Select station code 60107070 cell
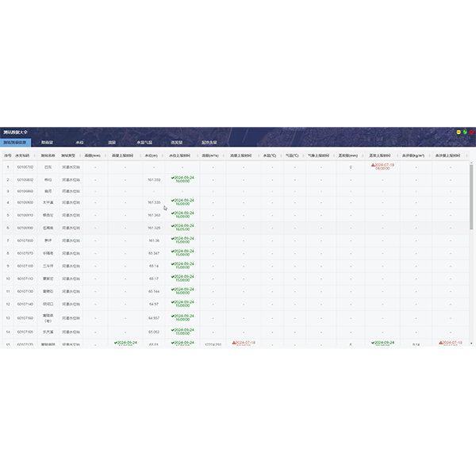The height and width of the screenshot is (476, 476). (25, 254)
